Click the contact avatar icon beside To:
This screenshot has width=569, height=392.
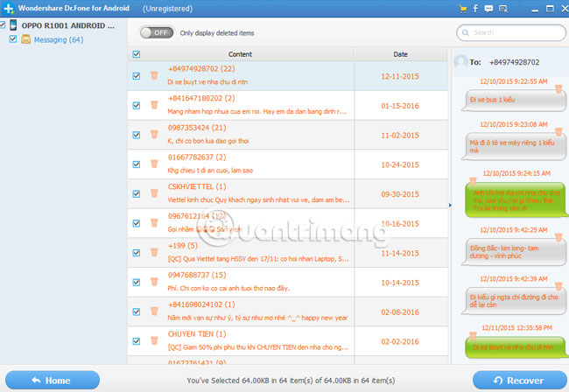(460, 61)
